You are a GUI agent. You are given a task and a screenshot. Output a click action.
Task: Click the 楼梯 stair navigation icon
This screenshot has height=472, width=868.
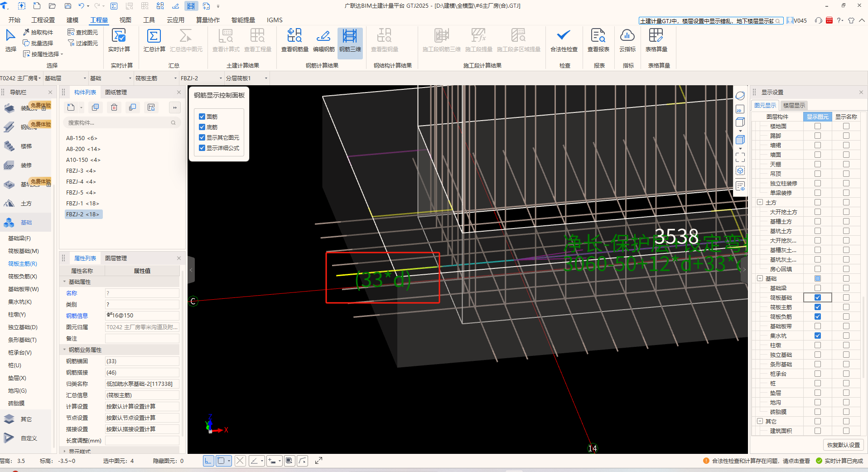click(x=10, y=146)
